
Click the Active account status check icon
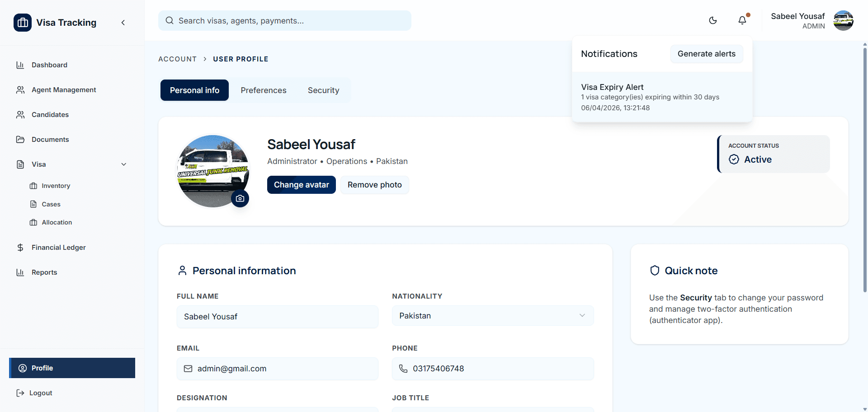pyautogui.click(x=734, y=159)
